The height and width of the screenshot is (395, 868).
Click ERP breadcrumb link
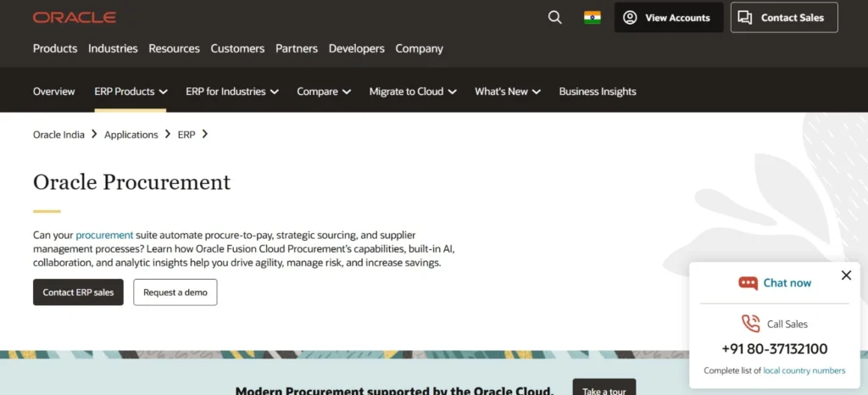point(186,135)
